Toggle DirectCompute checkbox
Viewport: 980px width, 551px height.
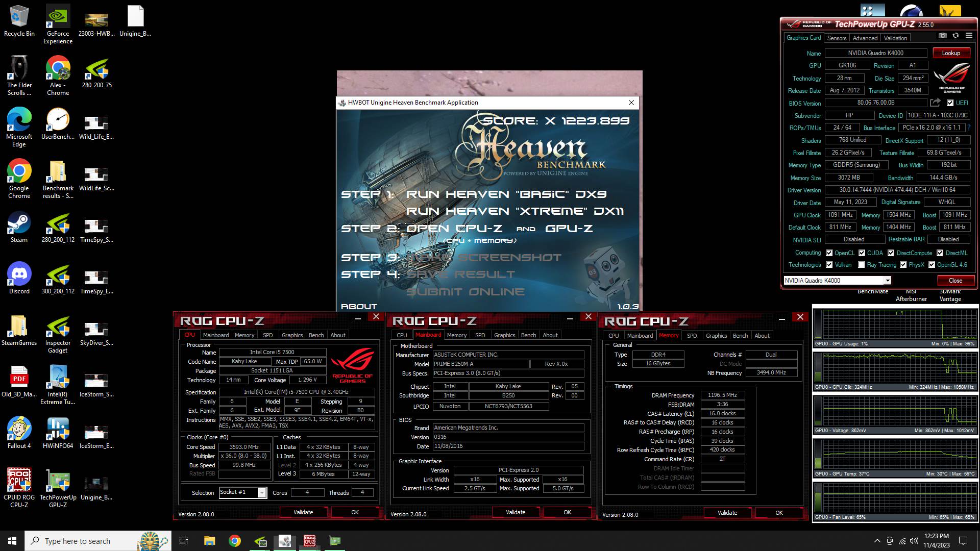click(x=891, y=253)
